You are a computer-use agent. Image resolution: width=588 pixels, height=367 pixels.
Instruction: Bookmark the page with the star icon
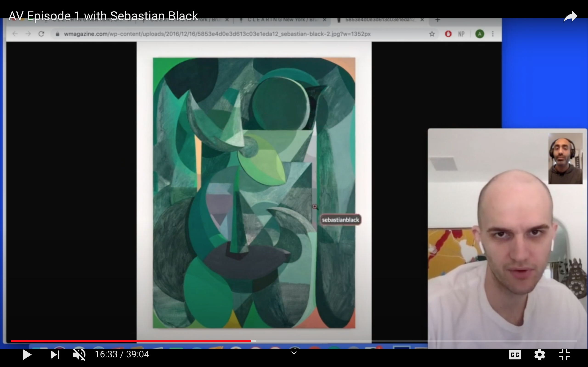click(x=432, y=34)
